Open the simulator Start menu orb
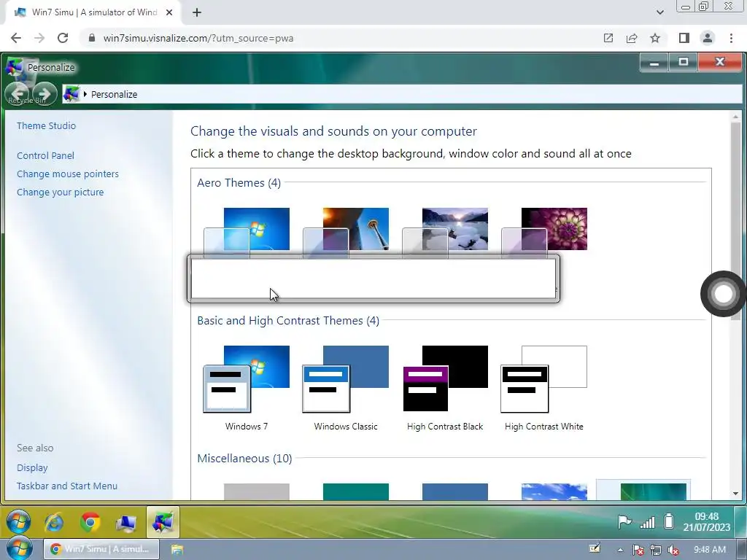The height and width of the screenshot is (560, 747). click(18, 522)
